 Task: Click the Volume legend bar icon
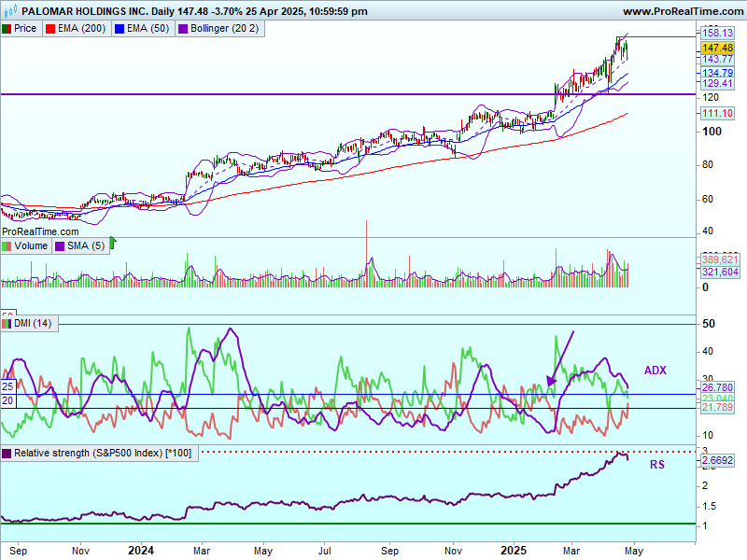(x=7, y=246)
